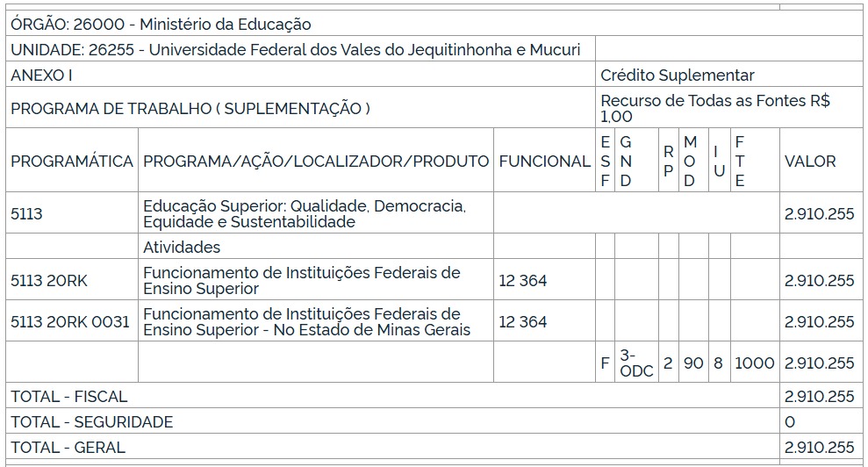This screenshot has height=467, width=868.
Task: Click the GND column header
Action: (x=626, y=162)
